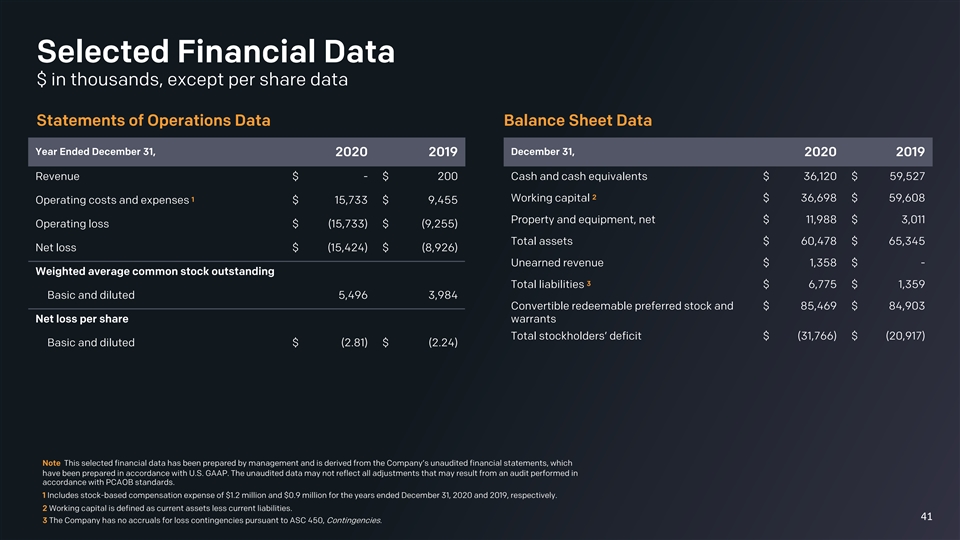Click the "Balance Sheet Data" heading
Image resolution: width=960 pixels, height=540 pixels.
[578, 121]
